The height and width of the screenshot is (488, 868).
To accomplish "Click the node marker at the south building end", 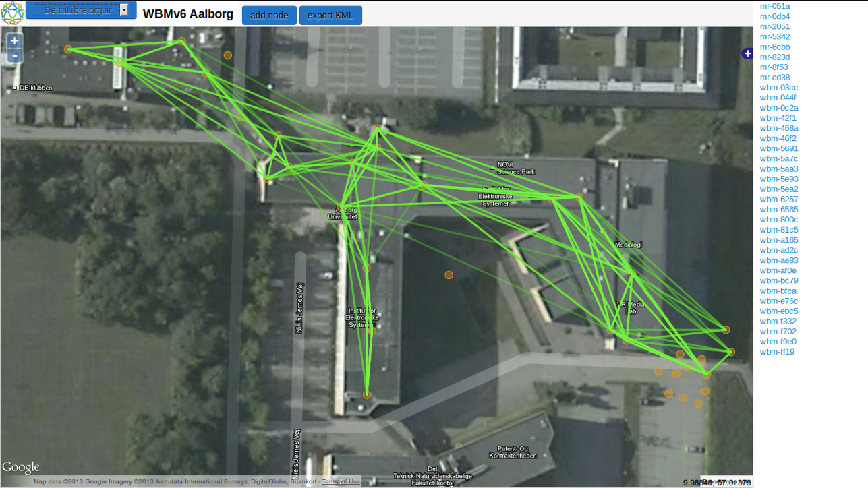I will click(367, 395).
